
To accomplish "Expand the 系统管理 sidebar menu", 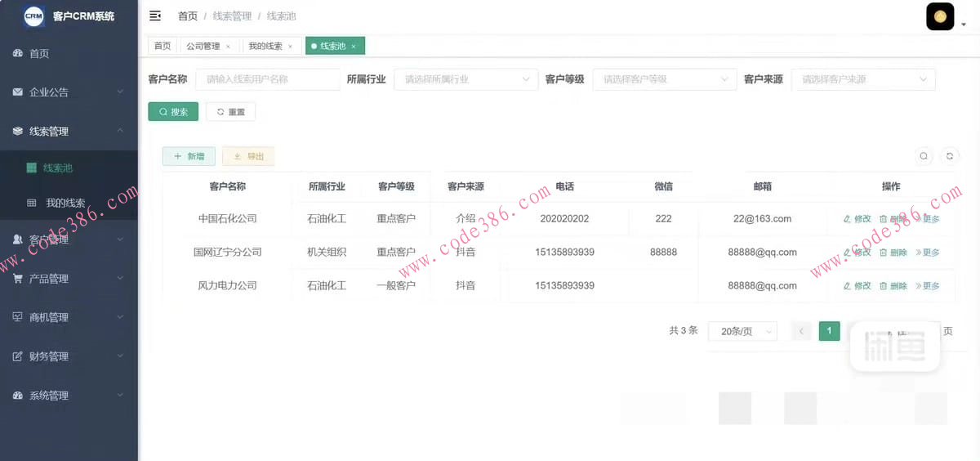I will coord(69,396).
